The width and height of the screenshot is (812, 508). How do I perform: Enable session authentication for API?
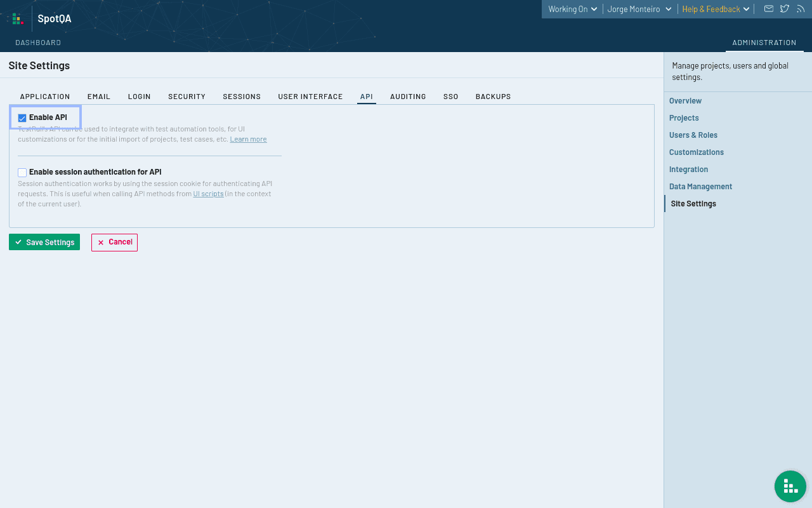(22, 172)
